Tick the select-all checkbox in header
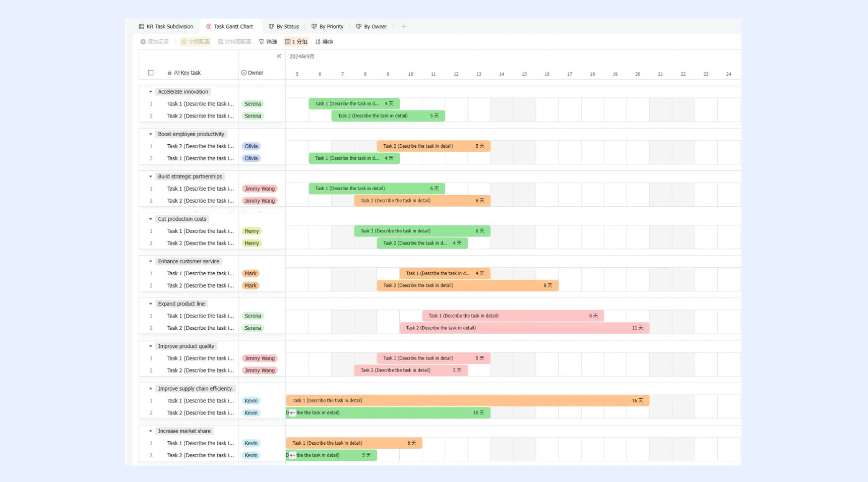This screenshot has width=868, height=482. pos(151,73)
